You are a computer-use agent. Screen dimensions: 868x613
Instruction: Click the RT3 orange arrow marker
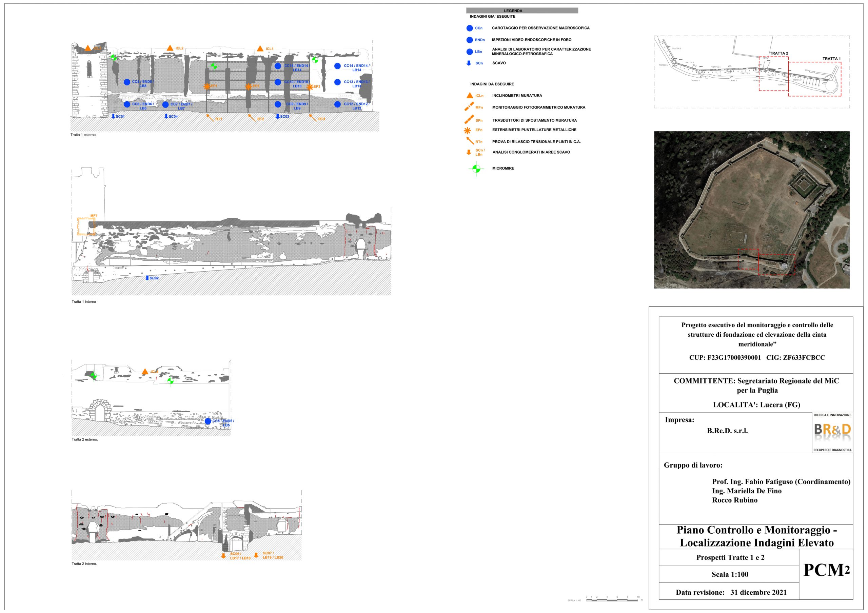tap(313, 118)
